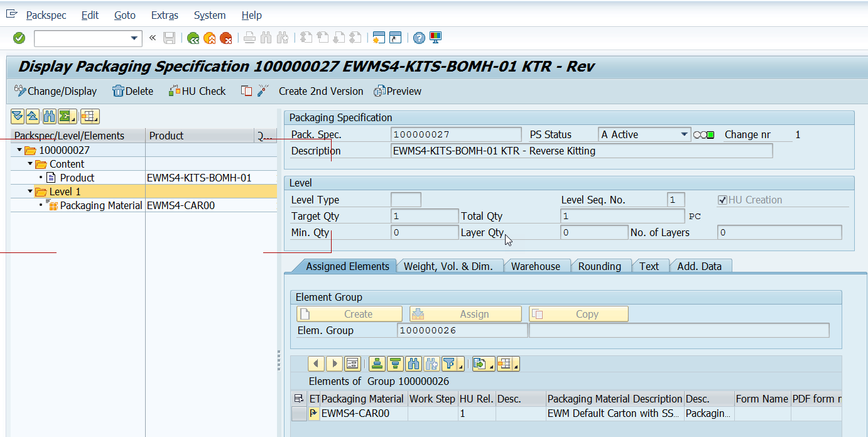Click Find binoculars in tree toolbar
Image resolution: width=868 pixels, height=437 pixels.
pos(48,116)
